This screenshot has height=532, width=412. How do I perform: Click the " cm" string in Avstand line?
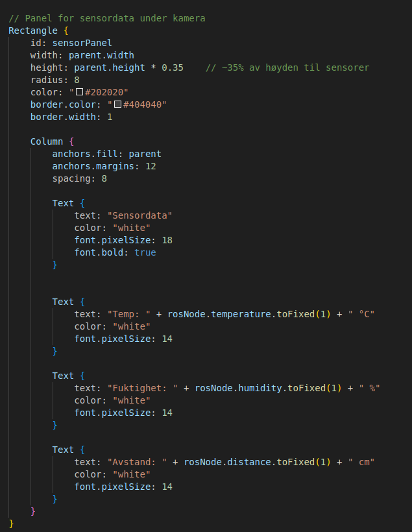click(361, 462)
